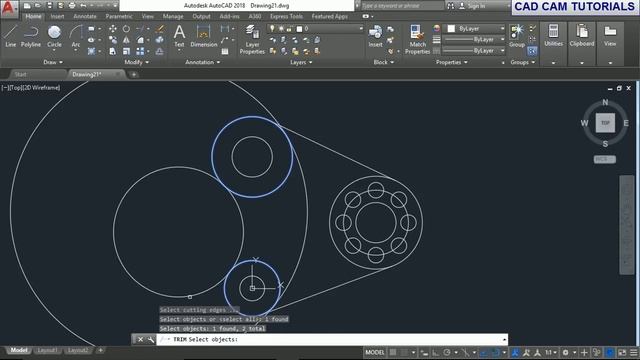640x360 pixels.
Task: Expand the Layers panel dropdown
Action: [x=301, y=62]
